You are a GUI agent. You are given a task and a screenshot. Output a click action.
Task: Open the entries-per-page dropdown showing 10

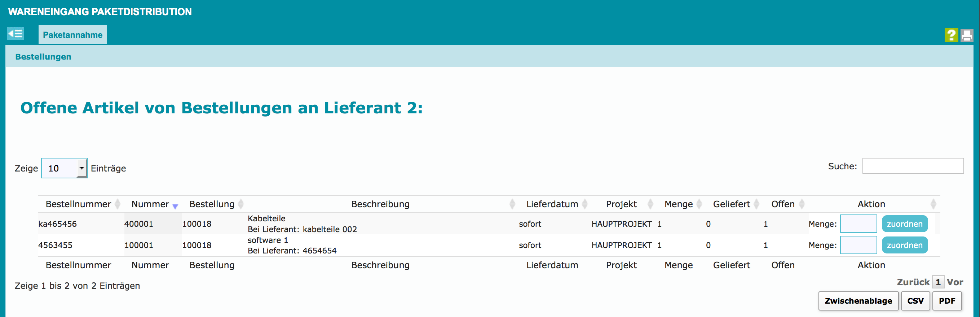click(x=64, y=168)
